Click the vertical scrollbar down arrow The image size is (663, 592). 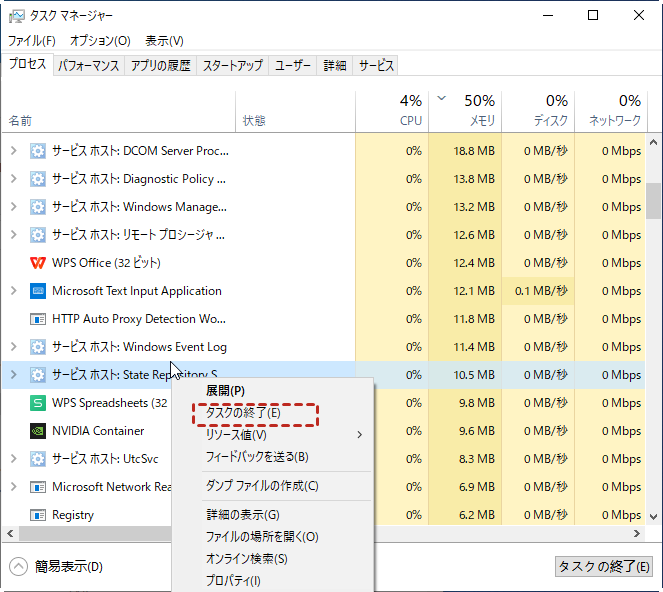[654, 516]
